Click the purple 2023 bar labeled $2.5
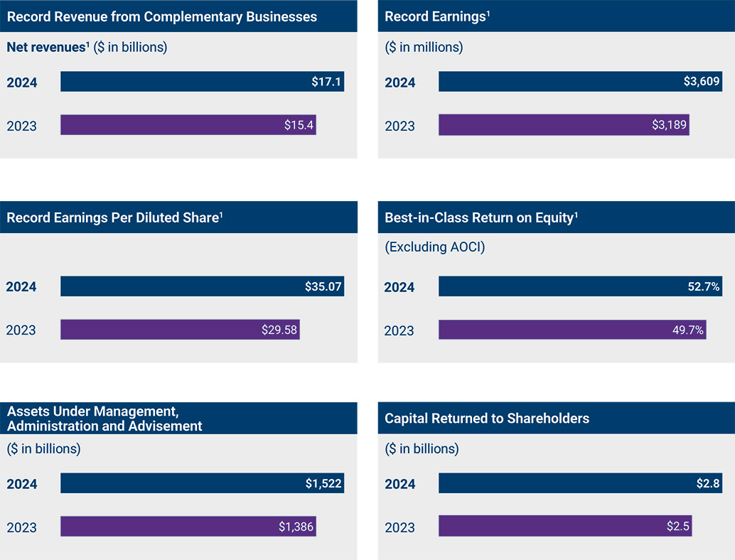 [x=565, y=527]
